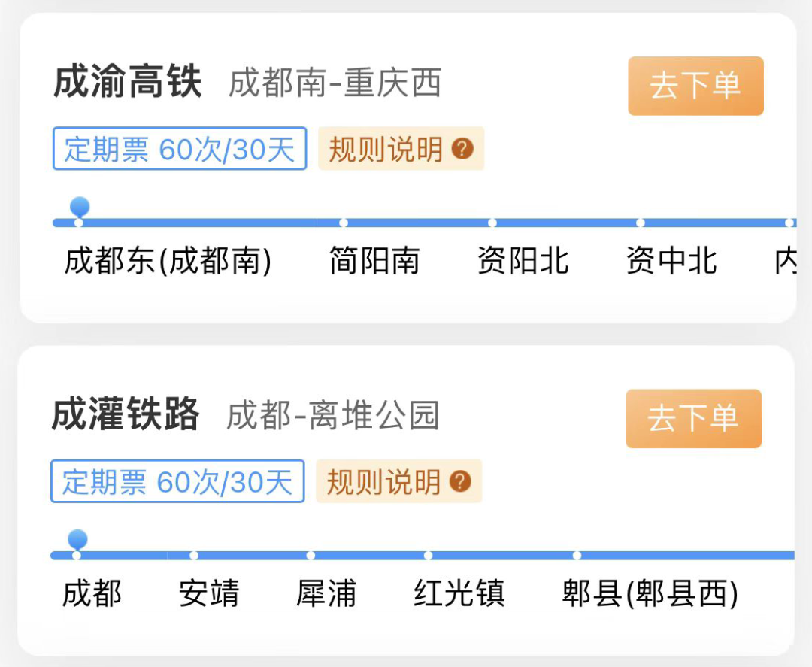Select the 红光镇 station dot on the route line
This screenshot has width=812, height=667.
(x=428, y=556)
